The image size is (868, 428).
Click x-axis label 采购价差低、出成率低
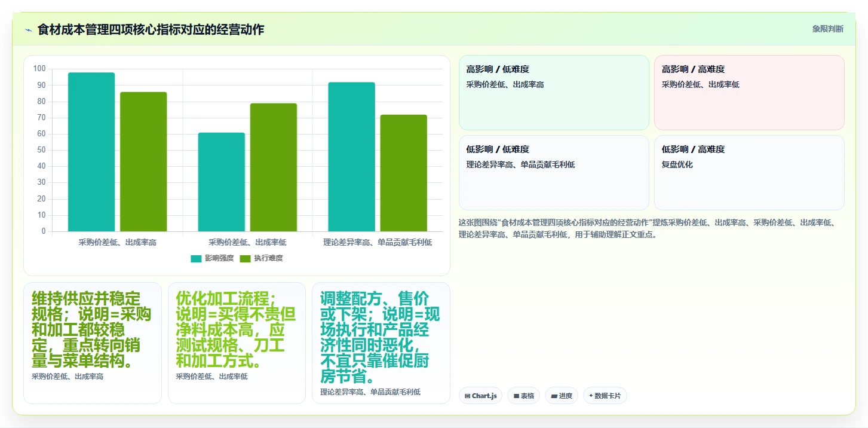pos(247,243)
